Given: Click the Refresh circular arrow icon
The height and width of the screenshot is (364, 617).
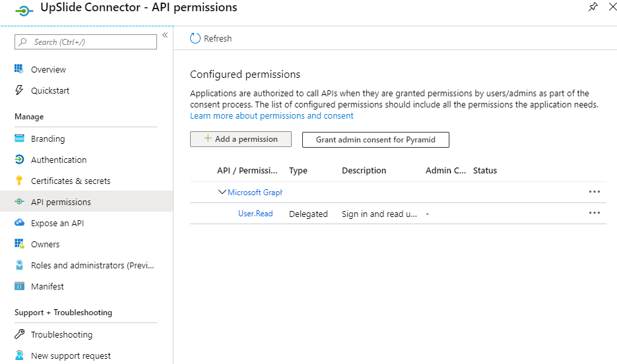Looking at the screenshot, I should click(195, 38).
